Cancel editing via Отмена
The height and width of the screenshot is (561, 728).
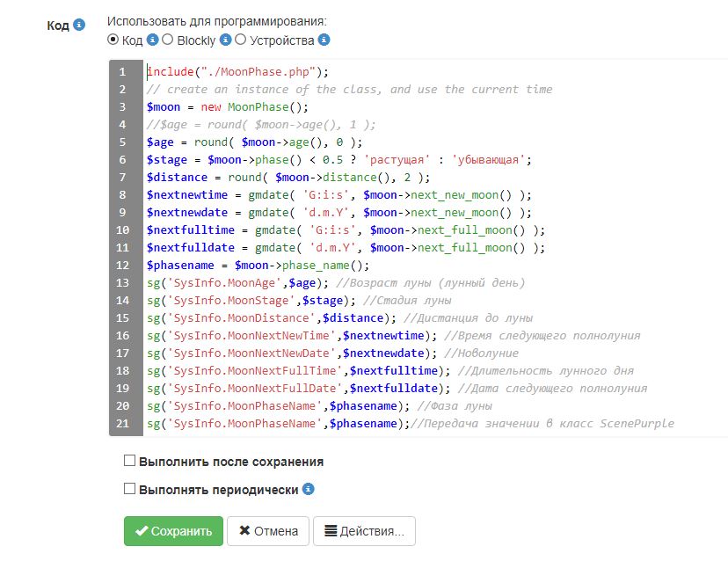click(267, 530)
